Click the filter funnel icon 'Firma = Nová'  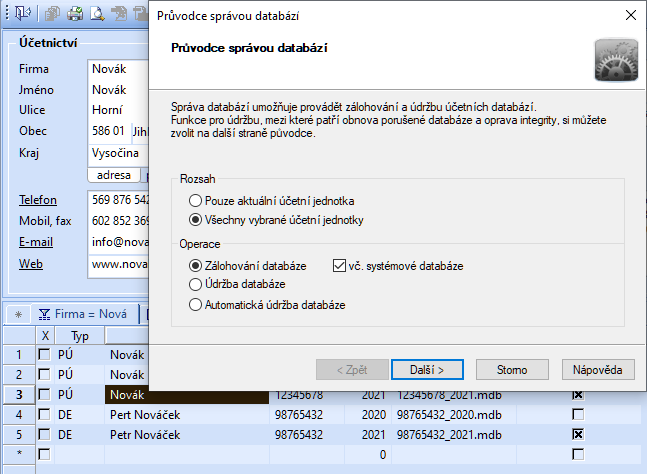45,314
